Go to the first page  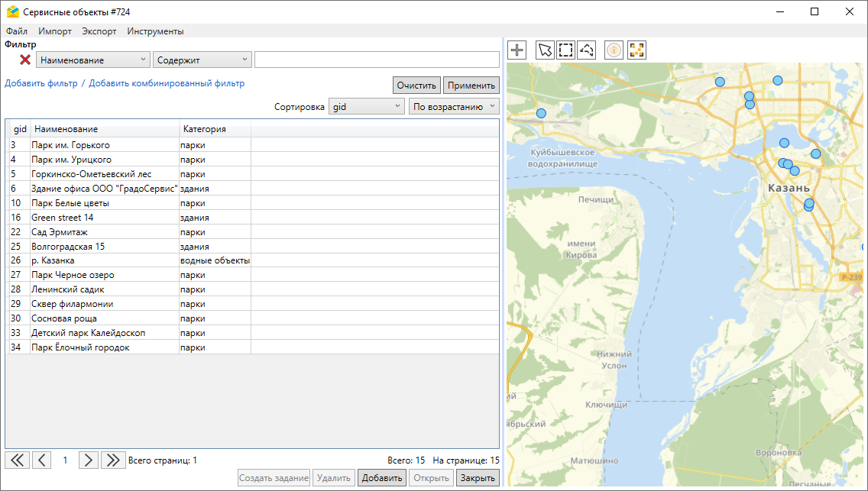(17, 460)
